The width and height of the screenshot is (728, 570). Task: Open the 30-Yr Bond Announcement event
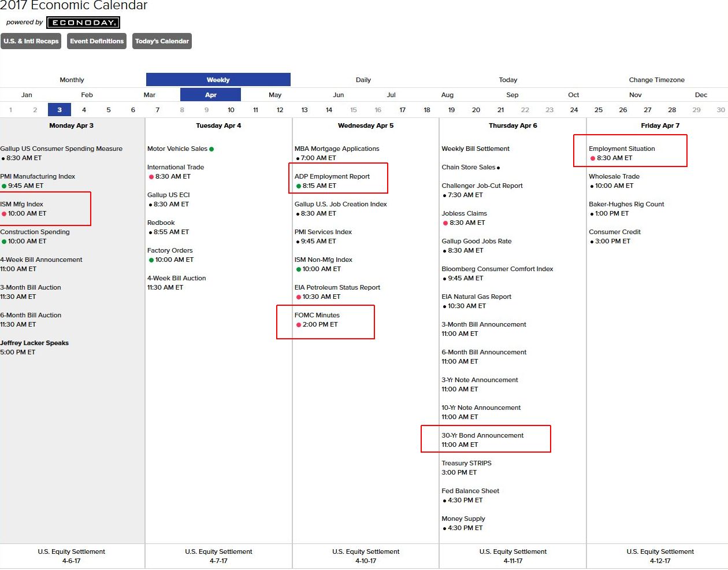pos(483,435)
